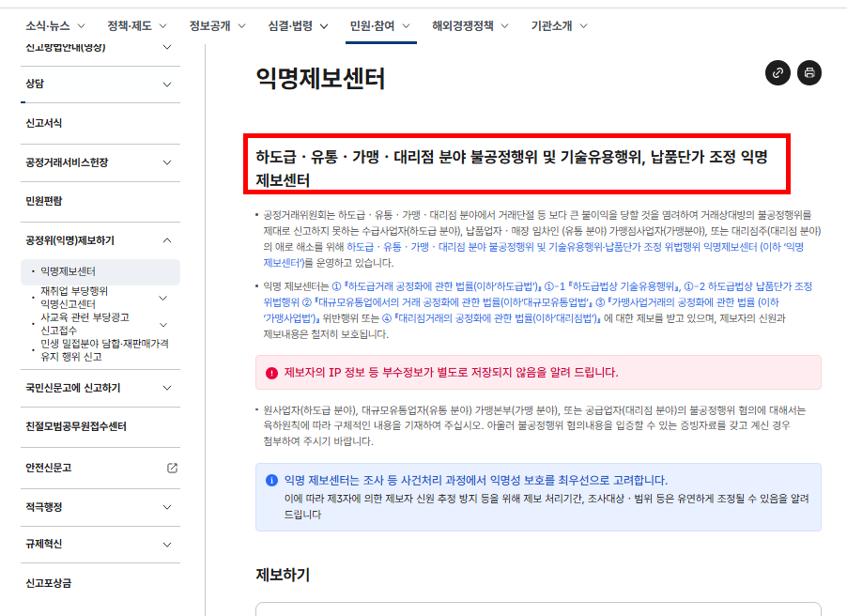Click external link icon beside 안전신문고
Image resolution: width=847 pixels, height=616 pixels.
tap(172, 468)
